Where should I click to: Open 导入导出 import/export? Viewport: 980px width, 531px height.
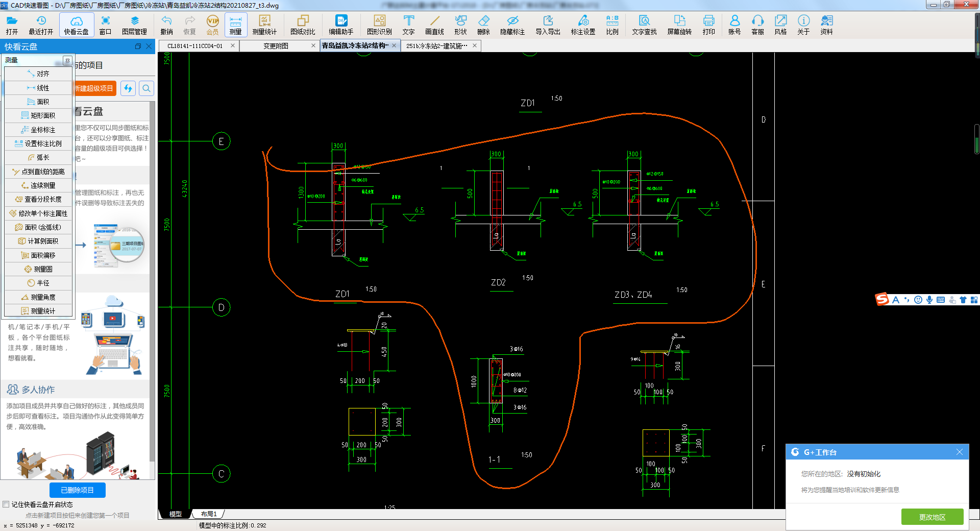548,25
